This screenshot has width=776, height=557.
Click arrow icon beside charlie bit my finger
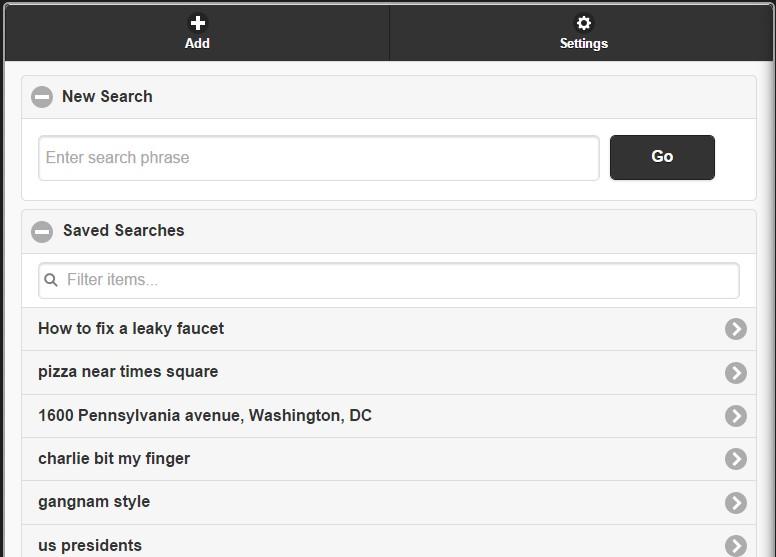[x=736, y=459]
